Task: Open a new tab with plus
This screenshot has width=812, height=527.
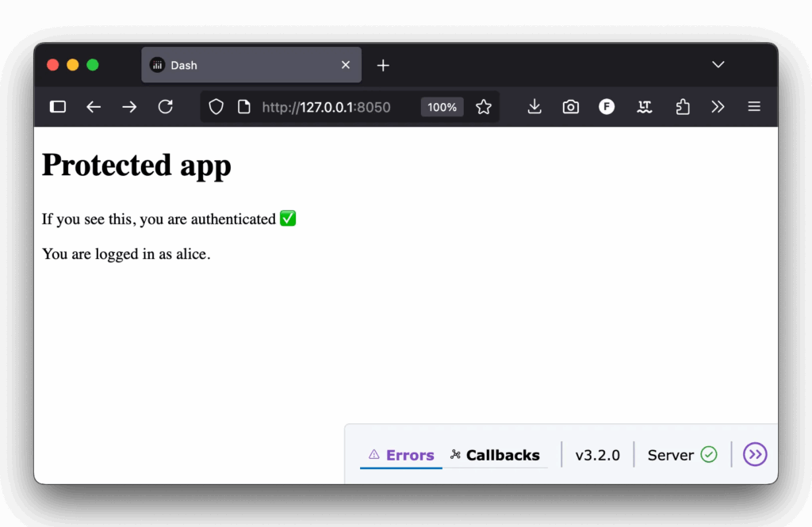Action: [x=383, y=65]
